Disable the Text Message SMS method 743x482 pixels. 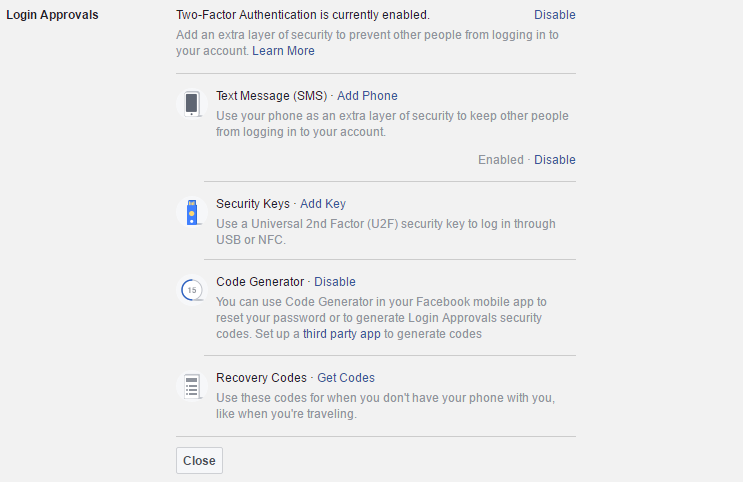pyautogui.click(x=554, y=160)
